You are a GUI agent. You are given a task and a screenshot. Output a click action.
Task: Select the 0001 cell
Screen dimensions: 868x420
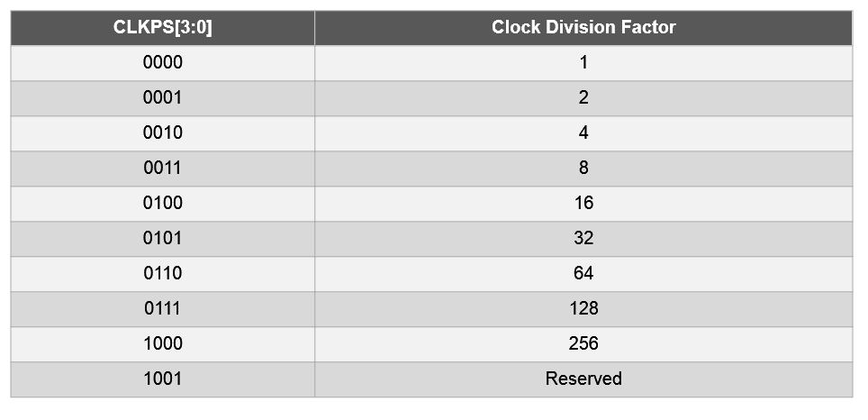pos(163,98)
